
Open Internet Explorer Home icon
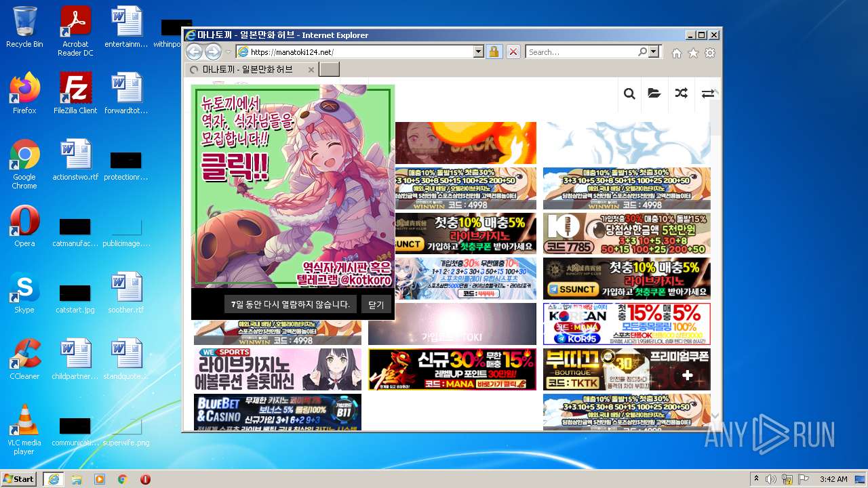(x=676, y=53)
